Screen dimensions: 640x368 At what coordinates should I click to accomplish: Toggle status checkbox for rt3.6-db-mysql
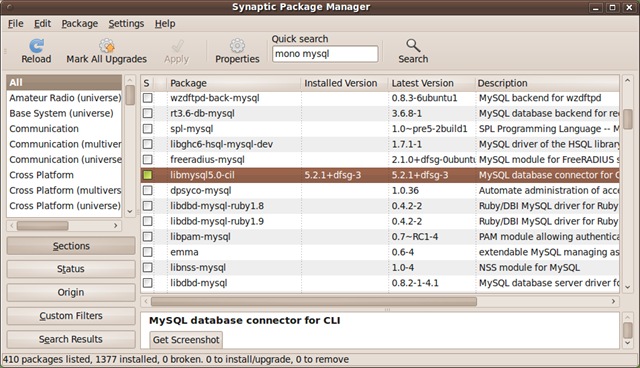(x=147, y=113)
